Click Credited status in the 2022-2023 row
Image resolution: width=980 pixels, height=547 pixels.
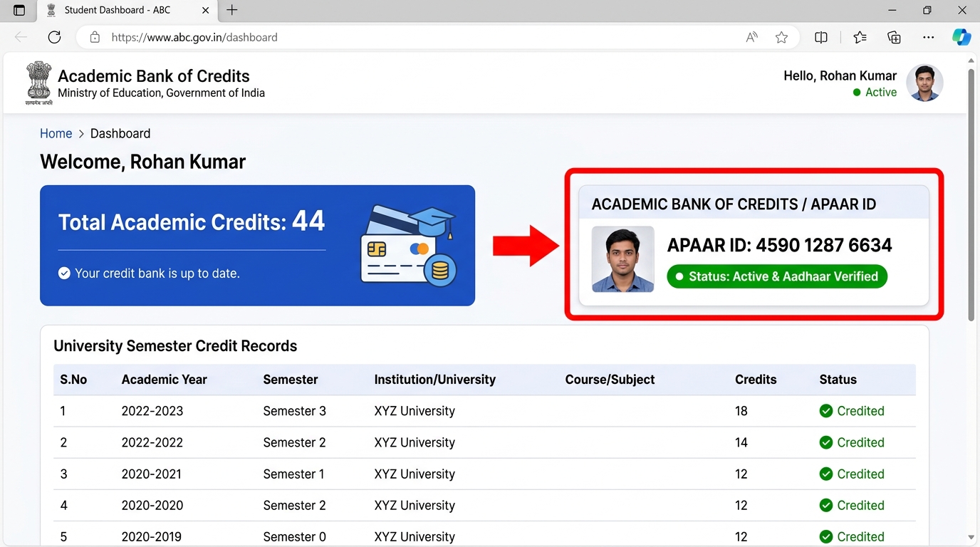(x=852, y=411)
